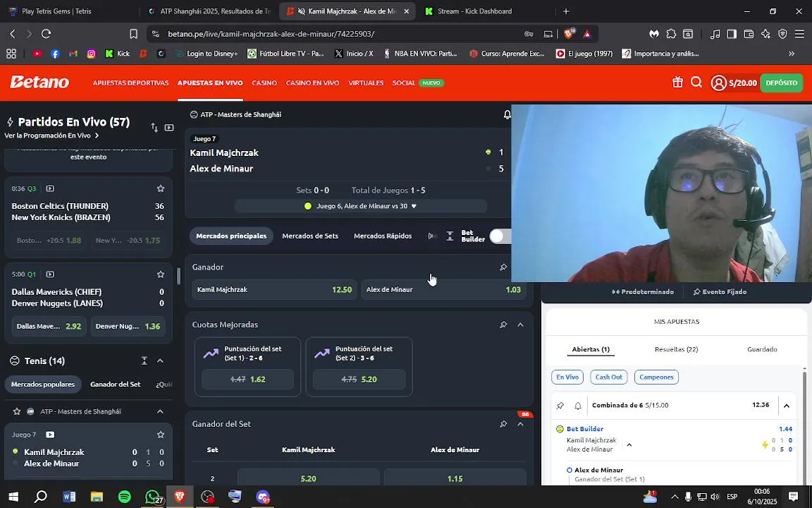Open the Social Nuevo menu item

pyautogui.click(x=418, y=83)
